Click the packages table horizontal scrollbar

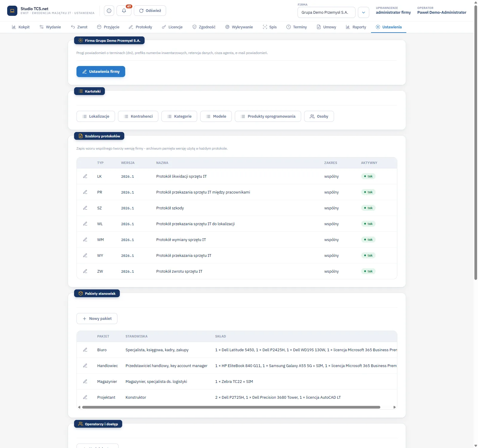point(231,407)
